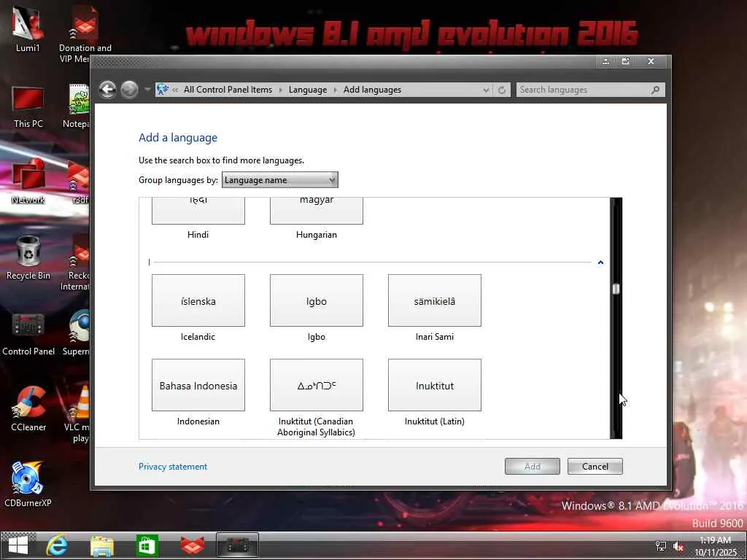Select the Inuktitut (Latin) tile
The height and width of the screenshot is (560, 747).
pos(435,385)
